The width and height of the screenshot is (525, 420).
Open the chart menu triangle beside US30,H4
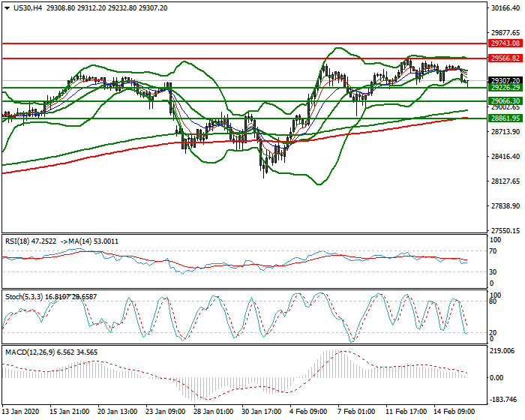(7, 8)
